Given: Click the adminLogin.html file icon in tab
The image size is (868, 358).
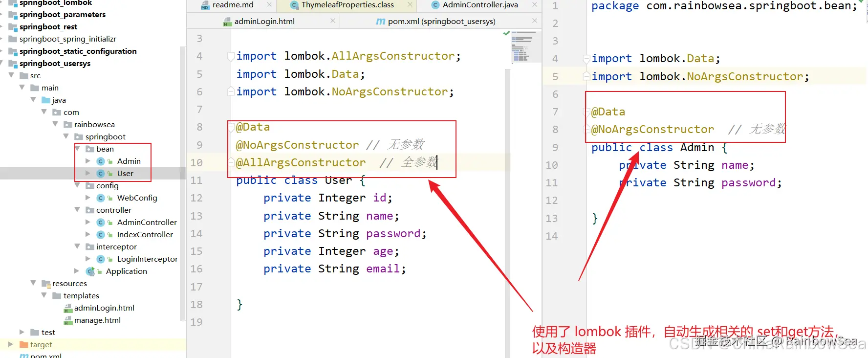Looking at the screenshot, I should tap(227, 22).
